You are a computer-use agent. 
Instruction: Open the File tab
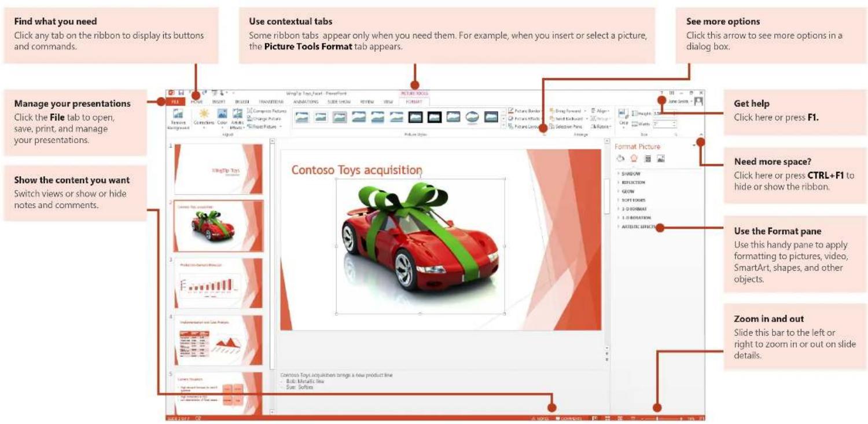pyautogui.click(x=175, y=101)
